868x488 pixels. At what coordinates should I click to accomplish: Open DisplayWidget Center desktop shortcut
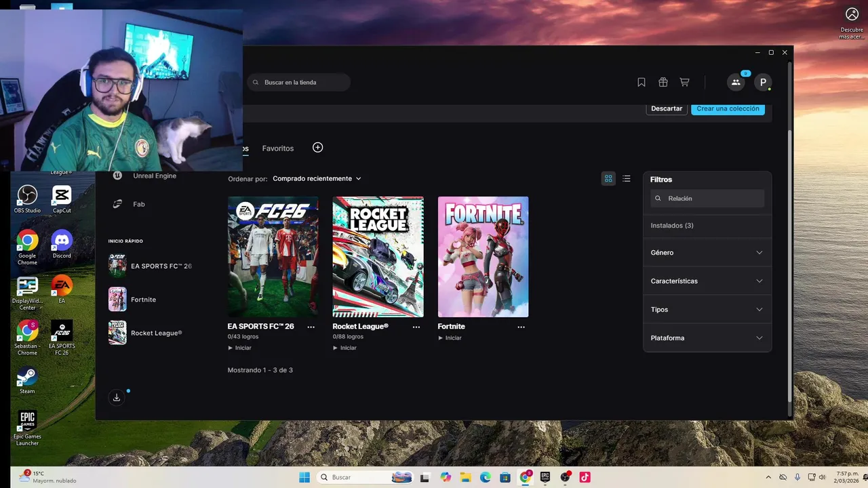(x=27, y=292)
